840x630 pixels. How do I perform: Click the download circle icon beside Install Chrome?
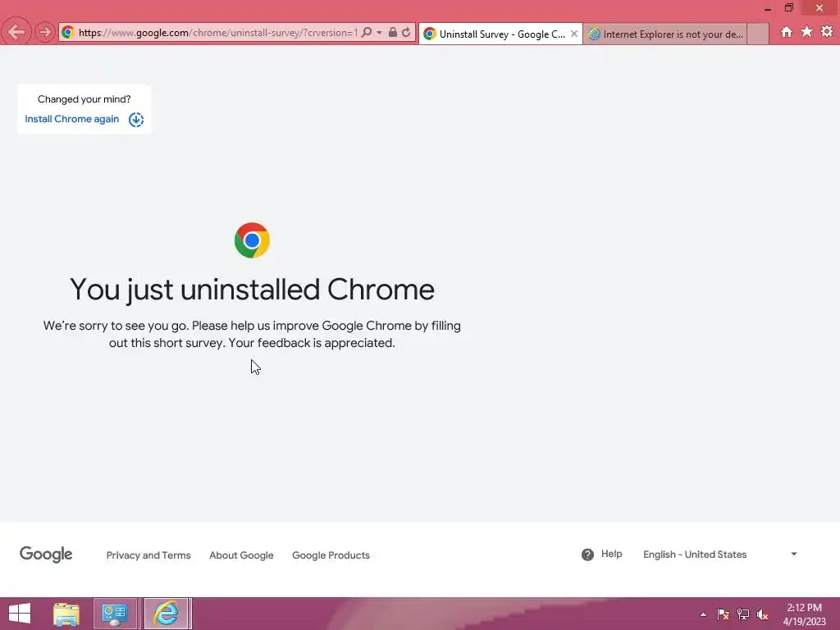[x=136, y=120]
